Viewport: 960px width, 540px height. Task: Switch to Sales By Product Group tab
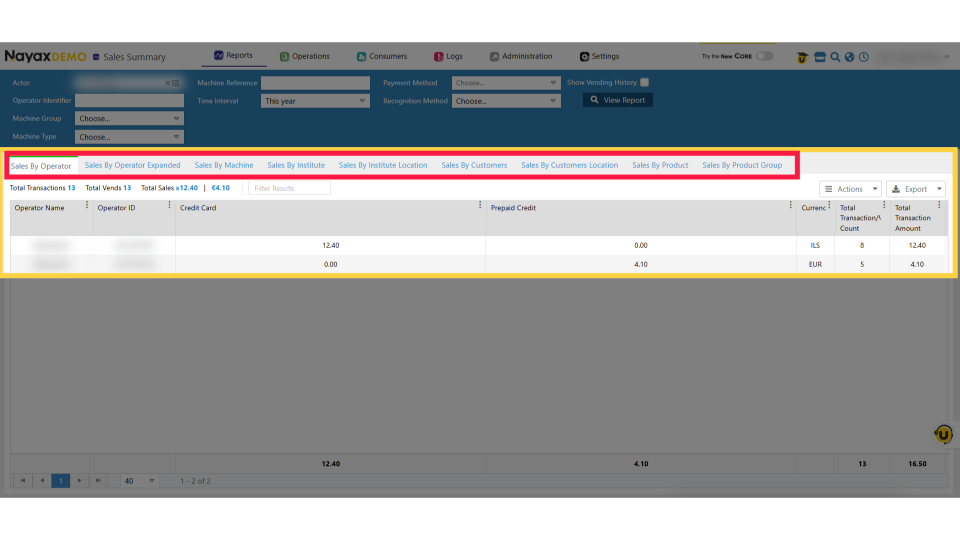[x=742, y=165]
